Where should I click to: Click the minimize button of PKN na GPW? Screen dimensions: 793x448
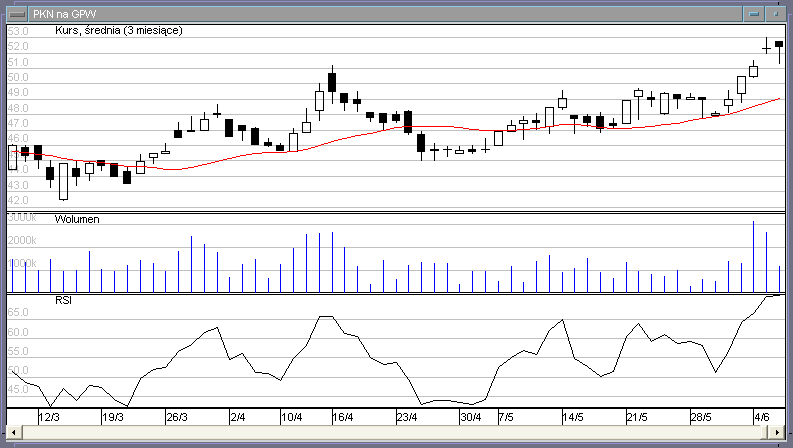pyautogui.click(x=754, y=14)
